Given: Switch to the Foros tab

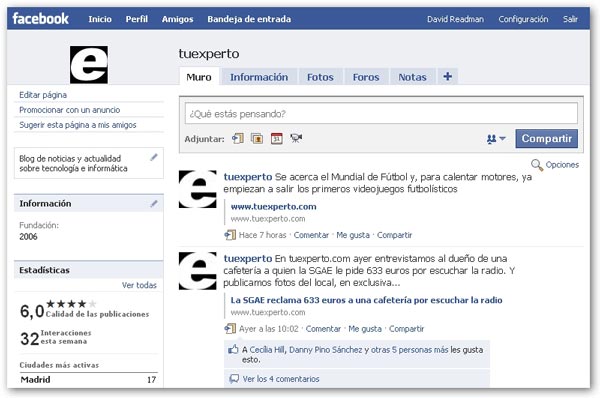Looking at the screenshot, I should click(366, 77).
